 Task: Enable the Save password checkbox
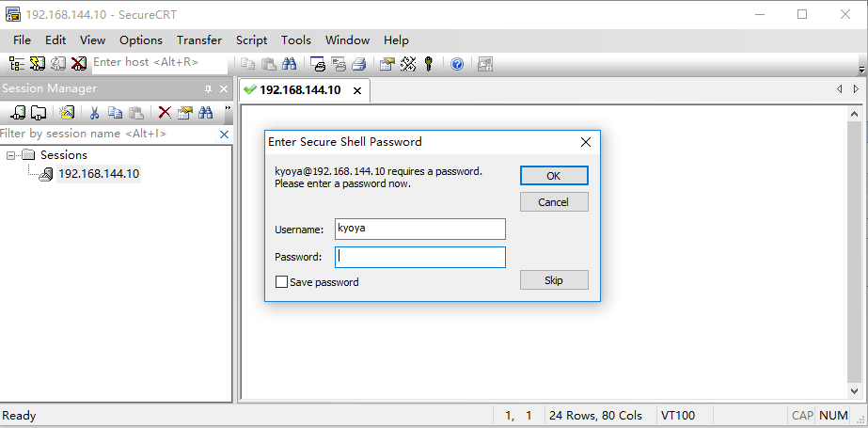(281, 282)
